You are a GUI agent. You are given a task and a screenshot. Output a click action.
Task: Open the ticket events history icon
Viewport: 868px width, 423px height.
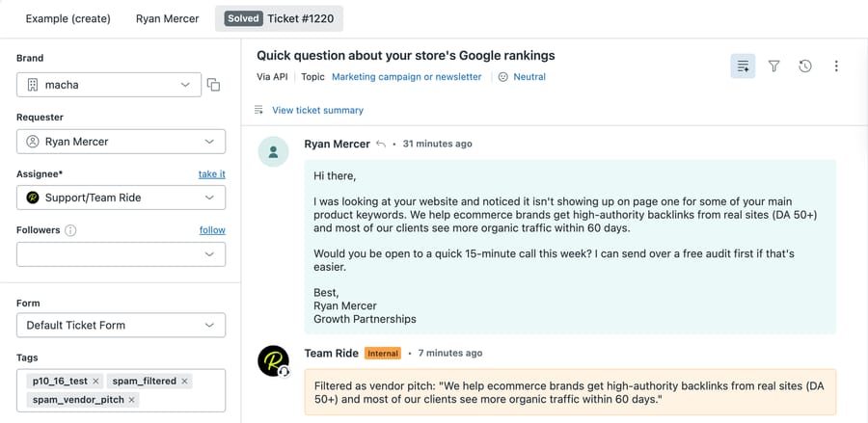pos(805,66)
